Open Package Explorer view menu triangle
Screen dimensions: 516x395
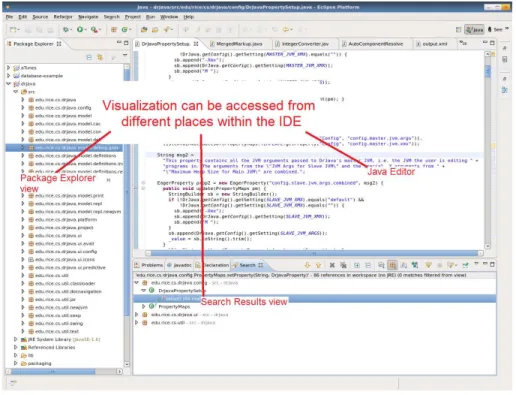(x=125, y=55)
